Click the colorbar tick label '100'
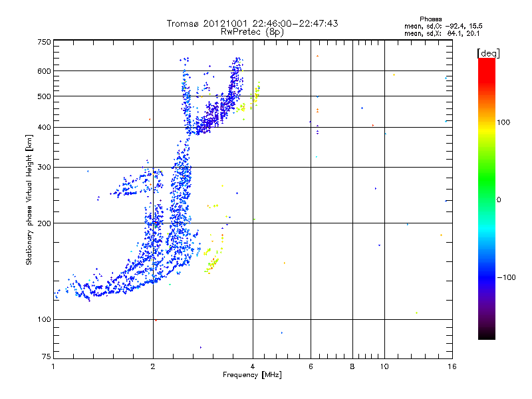The image size is (532, 399). coord(503,122)
